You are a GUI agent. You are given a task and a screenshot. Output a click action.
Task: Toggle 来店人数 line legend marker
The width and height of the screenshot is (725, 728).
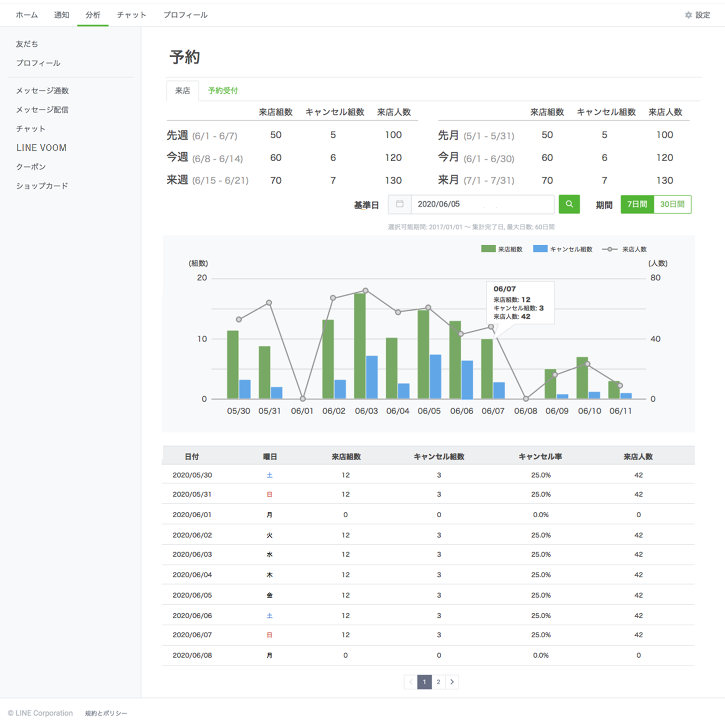click(x=609, y=249)
